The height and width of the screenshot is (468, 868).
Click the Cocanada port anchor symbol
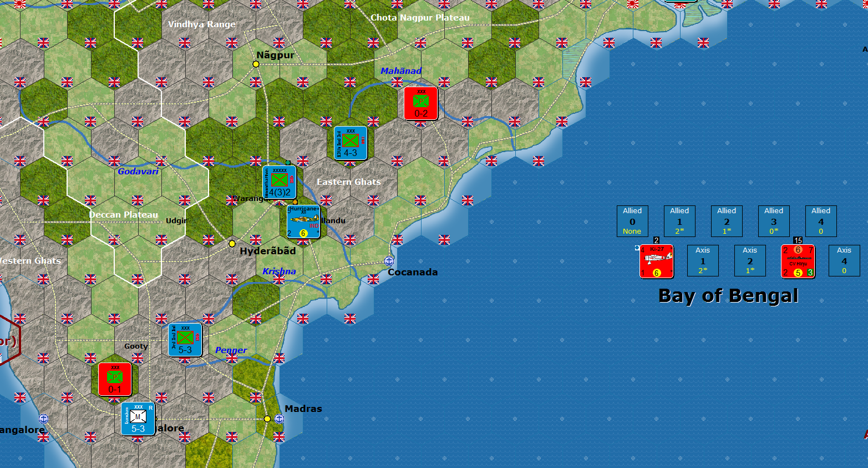[x=389, y=261]
